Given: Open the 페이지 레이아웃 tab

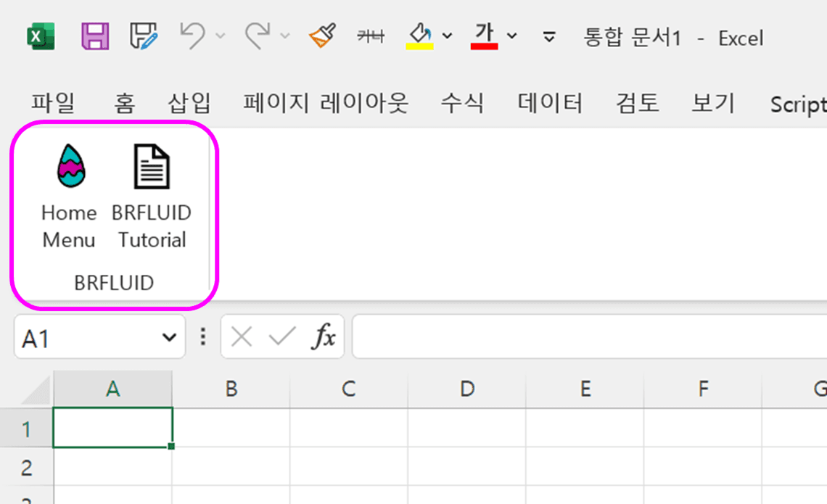Looking at the screenshot, I should pos(326,103).
